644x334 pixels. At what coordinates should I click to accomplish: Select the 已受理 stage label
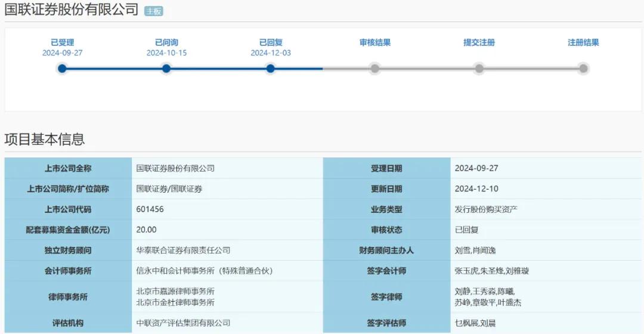[x=63, y=42]
